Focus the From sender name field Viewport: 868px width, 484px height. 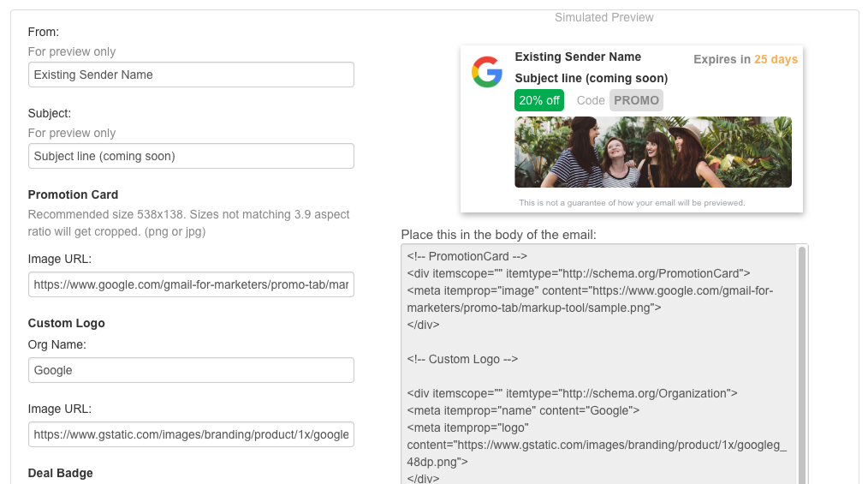pyautogui.click(x=191, y=75)
